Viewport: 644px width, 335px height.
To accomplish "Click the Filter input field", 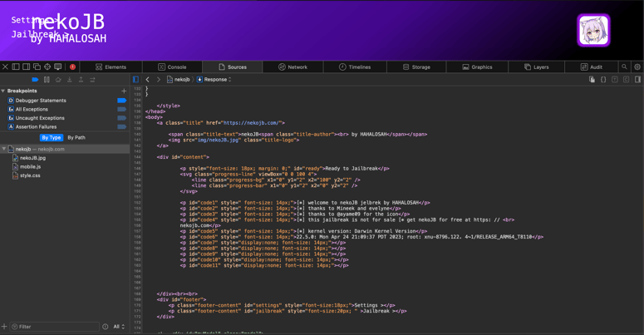I will [x=54, y=327].
